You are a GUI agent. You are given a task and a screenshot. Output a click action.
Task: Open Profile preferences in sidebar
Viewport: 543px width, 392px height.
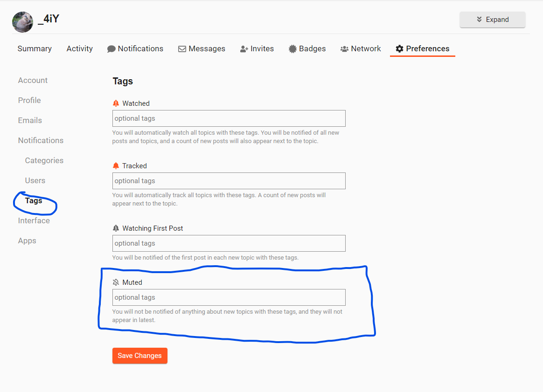[29, 100]
